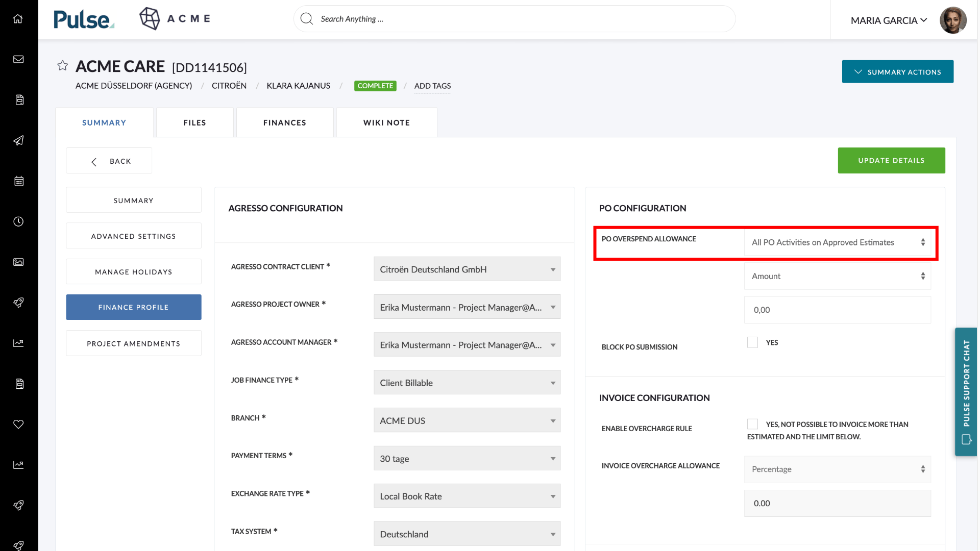The image size is (980, 551).
Task: Select Project Amendments in the side menu
Action: click(x=134, y=343)
